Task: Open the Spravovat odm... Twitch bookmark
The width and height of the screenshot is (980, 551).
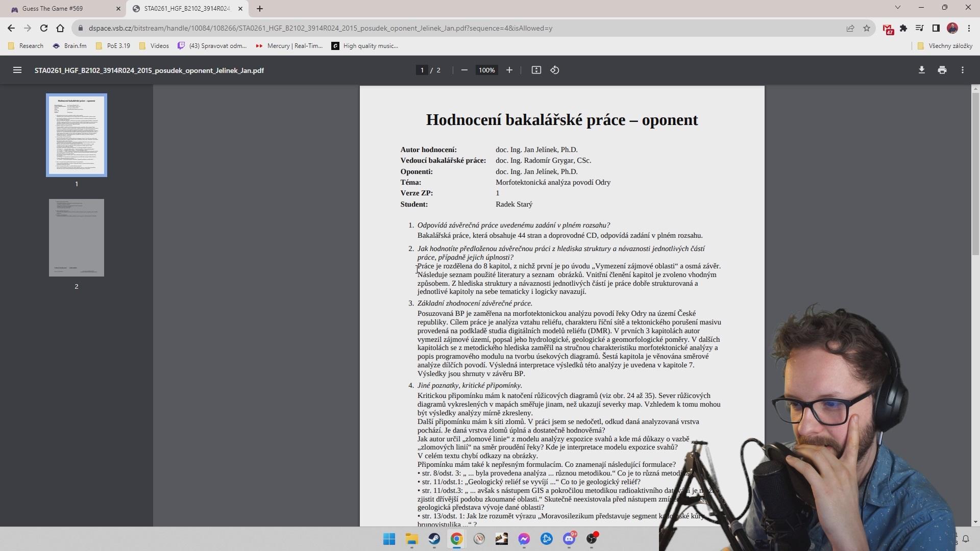Action: point(212,46)
